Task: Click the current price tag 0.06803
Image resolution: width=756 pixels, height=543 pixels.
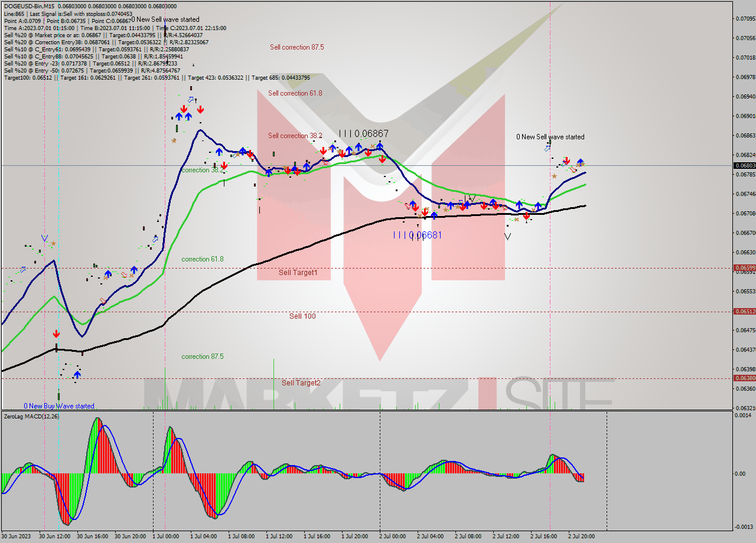Action: pyautogui.click(x=744, y=166)
